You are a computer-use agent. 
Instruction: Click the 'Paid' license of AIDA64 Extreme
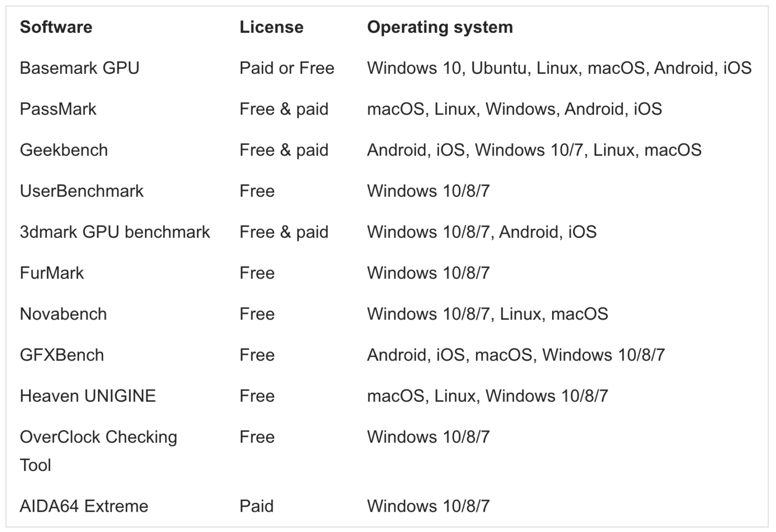[x=256, y=506]
